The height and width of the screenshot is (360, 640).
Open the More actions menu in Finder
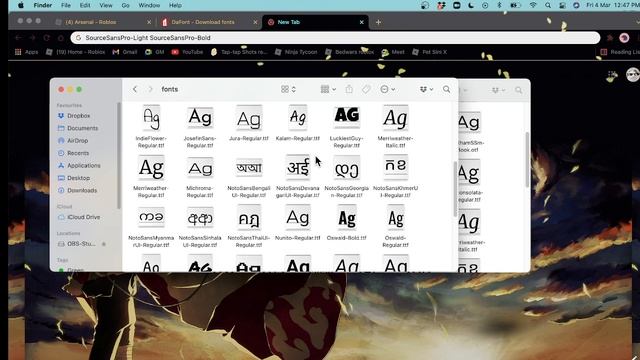click(387, 89)
